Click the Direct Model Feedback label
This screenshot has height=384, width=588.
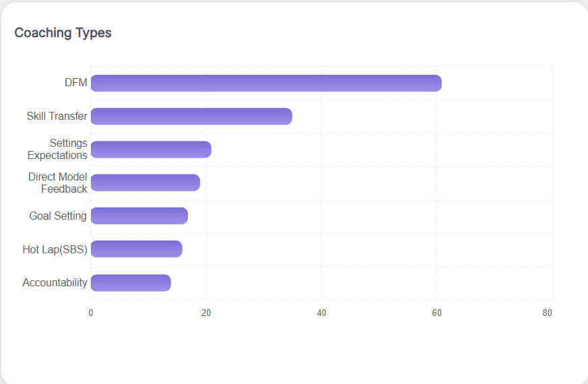[58, 183]
